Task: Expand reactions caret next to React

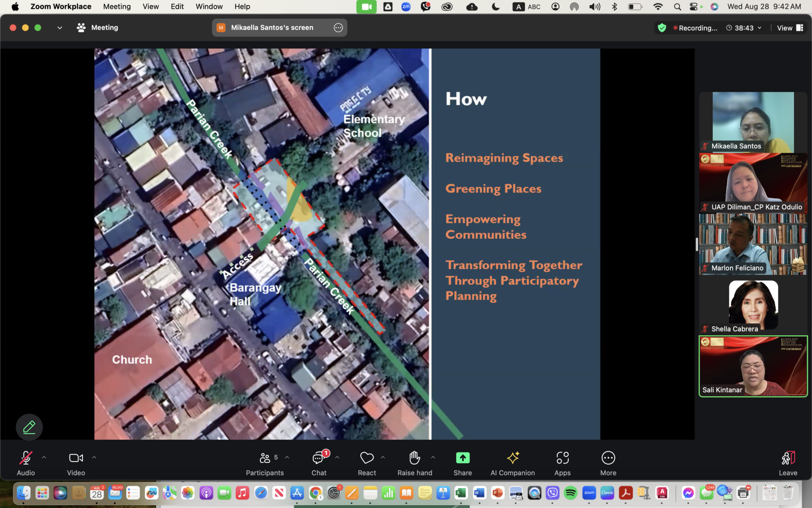Action: click(383, 457)
